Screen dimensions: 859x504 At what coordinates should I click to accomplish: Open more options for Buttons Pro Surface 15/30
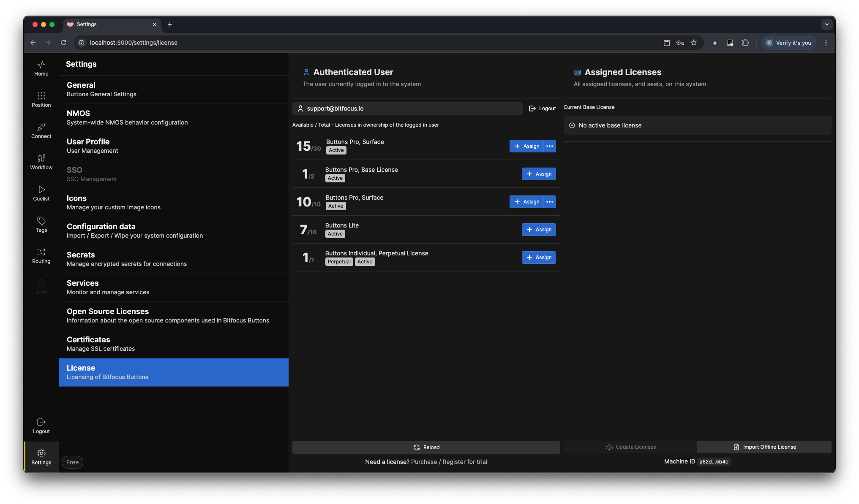coord(550,146)
